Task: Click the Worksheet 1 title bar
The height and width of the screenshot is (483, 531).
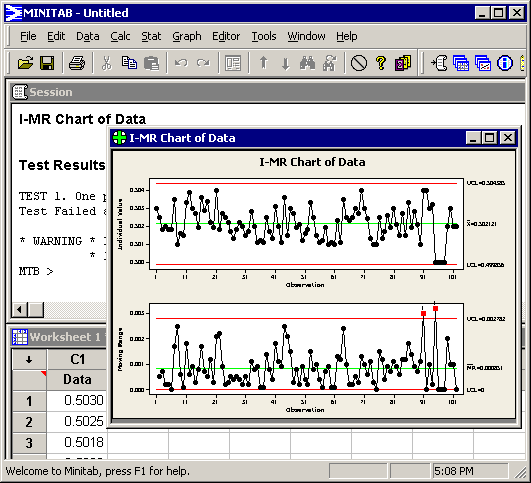Action: click(59, 337)
